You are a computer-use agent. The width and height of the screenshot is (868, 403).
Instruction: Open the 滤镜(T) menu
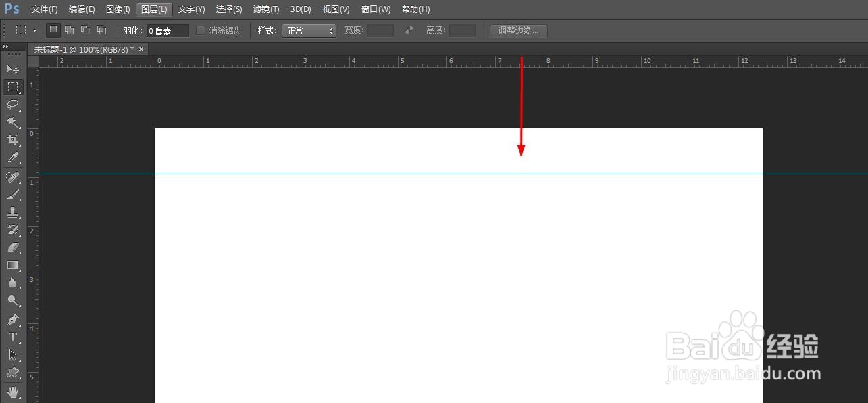266,9
